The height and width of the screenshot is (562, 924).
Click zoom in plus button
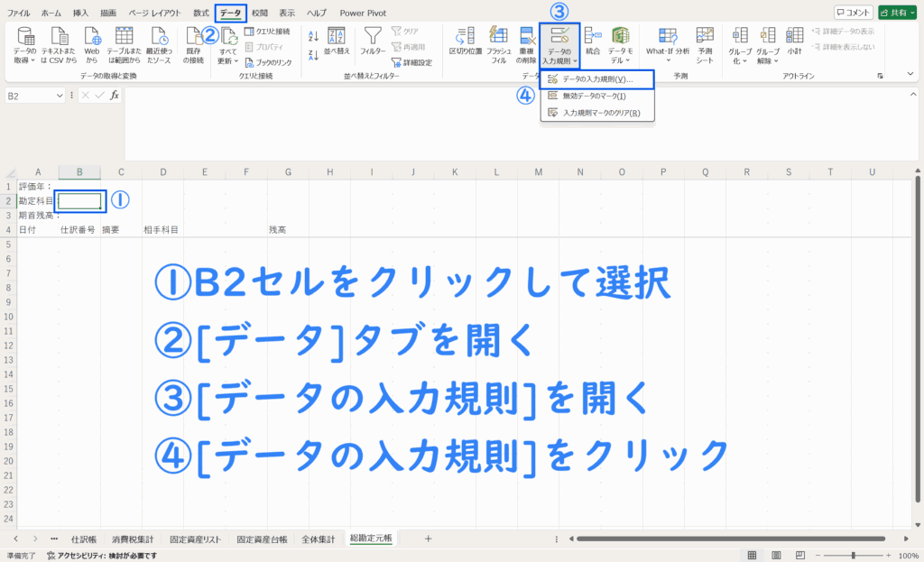point(889,556)
